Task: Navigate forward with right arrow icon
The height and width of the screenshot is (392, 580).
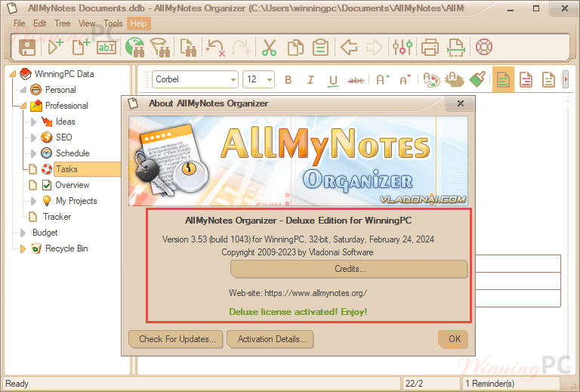Action: [x=374, y=48]
